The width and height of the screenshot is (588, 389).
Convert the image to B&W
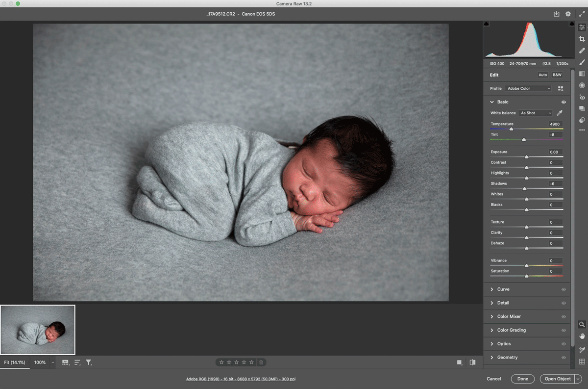(x=557, y=75)
